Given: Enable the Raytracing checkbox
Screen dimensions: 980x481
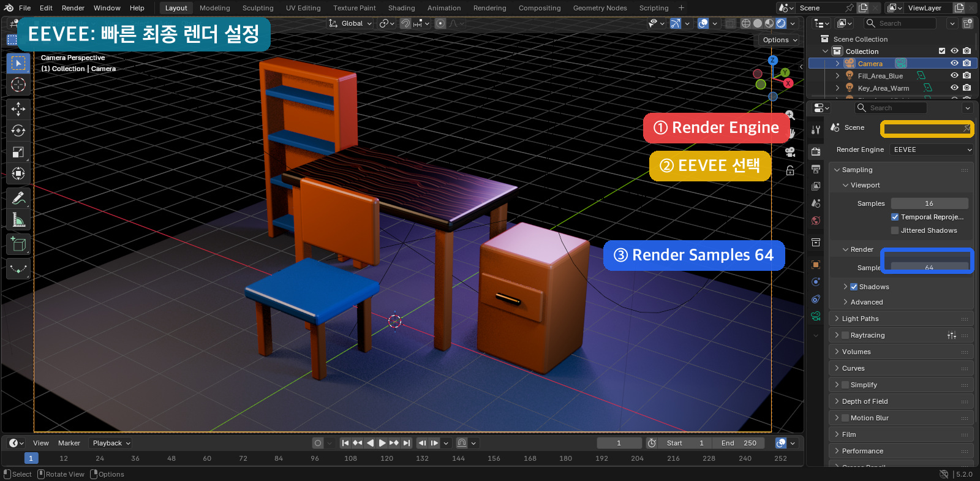Looking at the screenshot, I should tap(845, 335).
